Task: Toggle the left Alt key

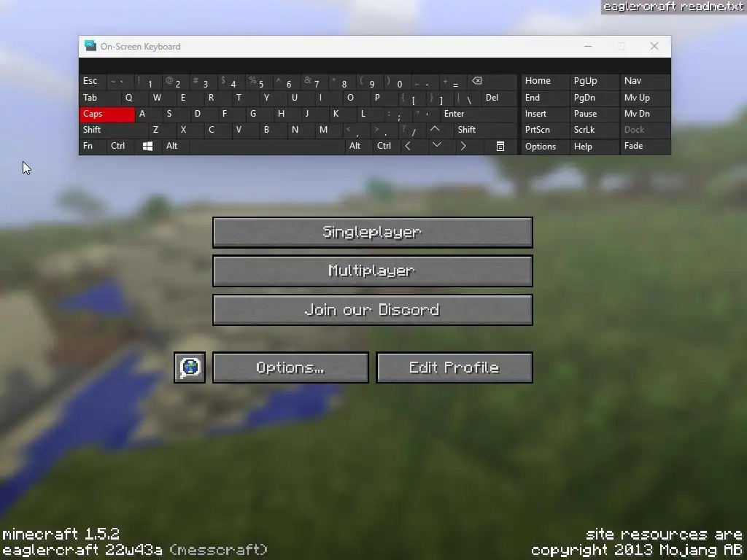Action: [176, 146]
